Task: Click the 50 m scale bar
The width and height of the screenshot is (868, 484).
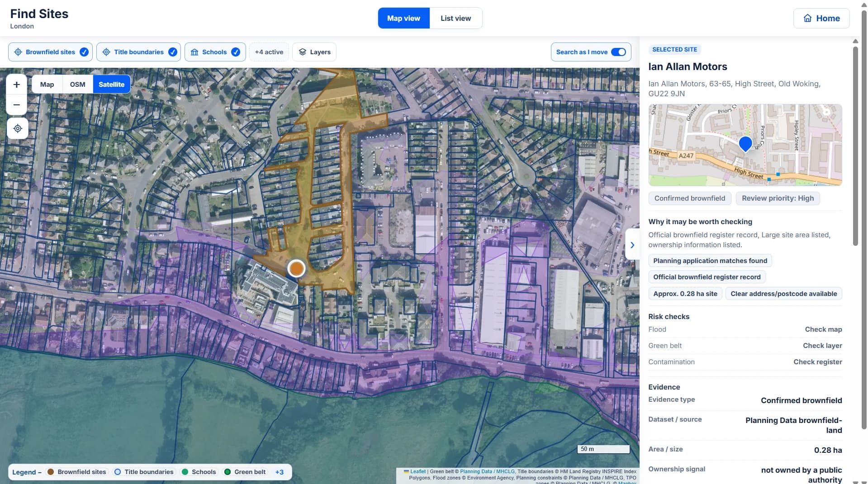Action: point(603,449)
